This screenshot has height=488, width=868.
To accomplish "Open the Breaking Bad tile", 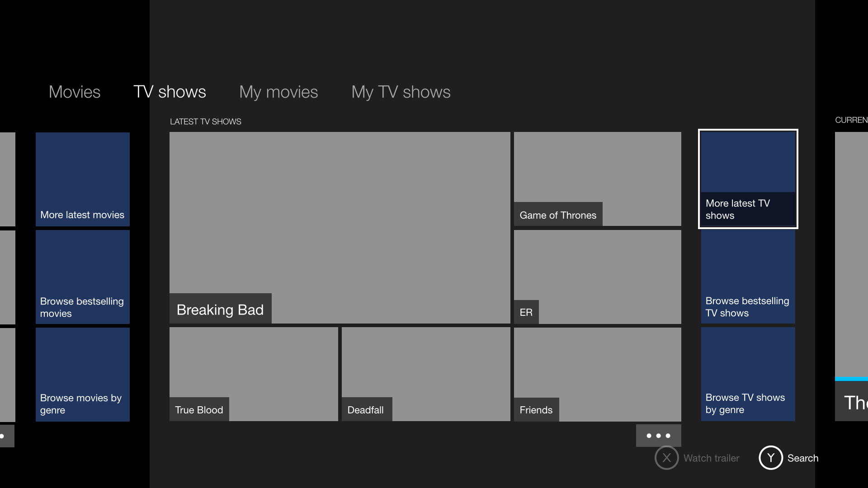I will tap(340, 228).
